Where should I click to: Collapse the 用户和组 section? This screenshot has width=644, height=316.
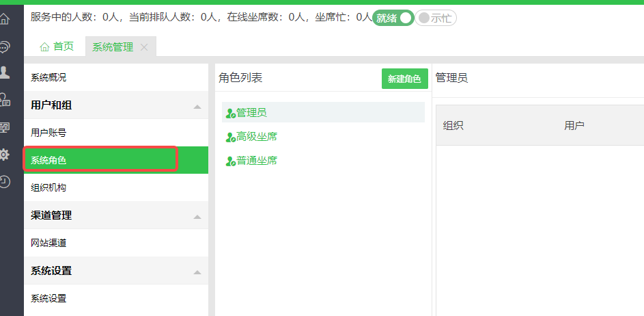click(x=197, y=107)
